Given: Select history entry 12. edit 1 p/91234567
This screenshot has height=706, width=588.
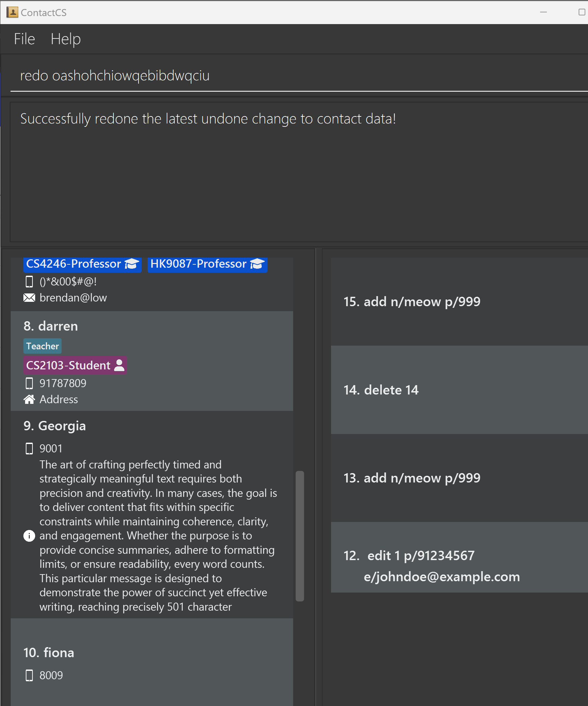Looking at the screenshot, I should pyautogui.click(x=459, y=557).
